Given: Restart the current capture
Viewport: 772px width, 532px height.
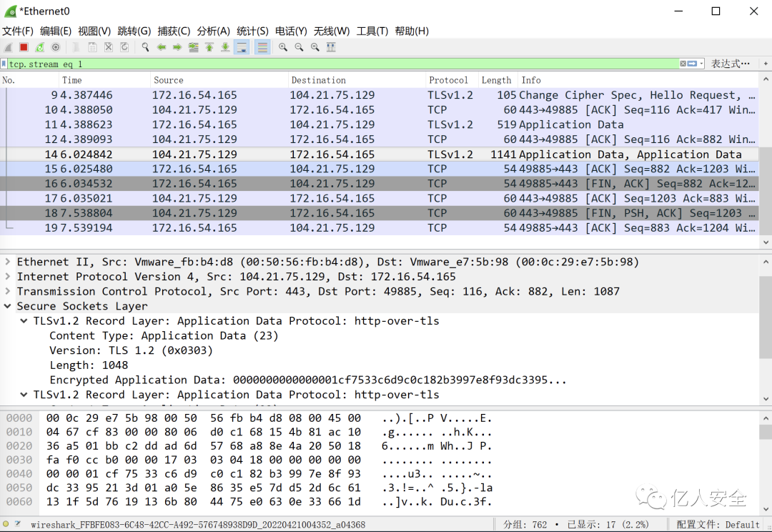Looking at the screenshot, I should pyautogui.click(x=39, y=47).
